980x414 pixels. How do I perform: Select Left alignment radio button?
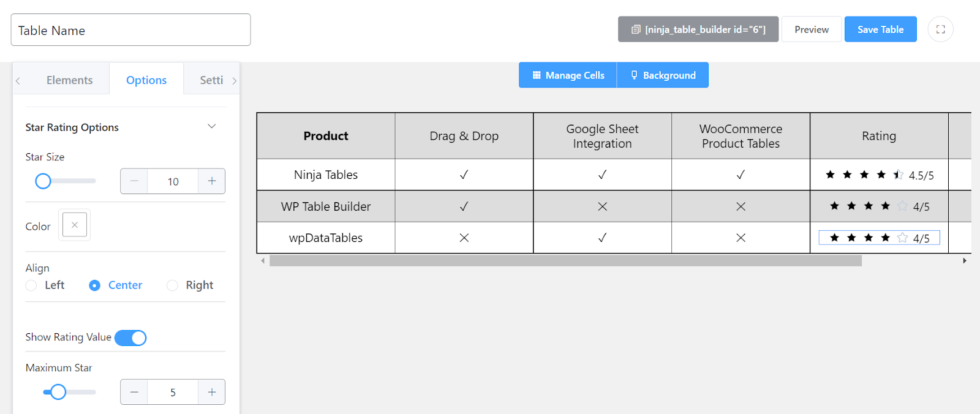31,285
